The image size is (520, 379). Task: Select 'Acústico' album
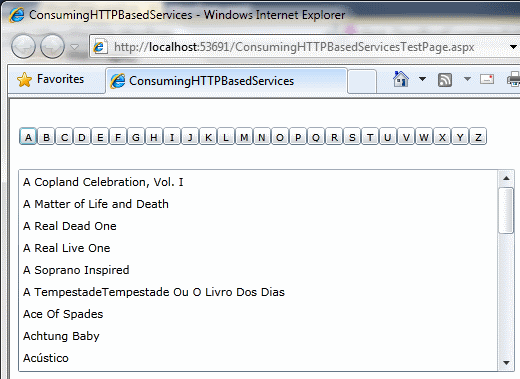[x=258, y=358]
